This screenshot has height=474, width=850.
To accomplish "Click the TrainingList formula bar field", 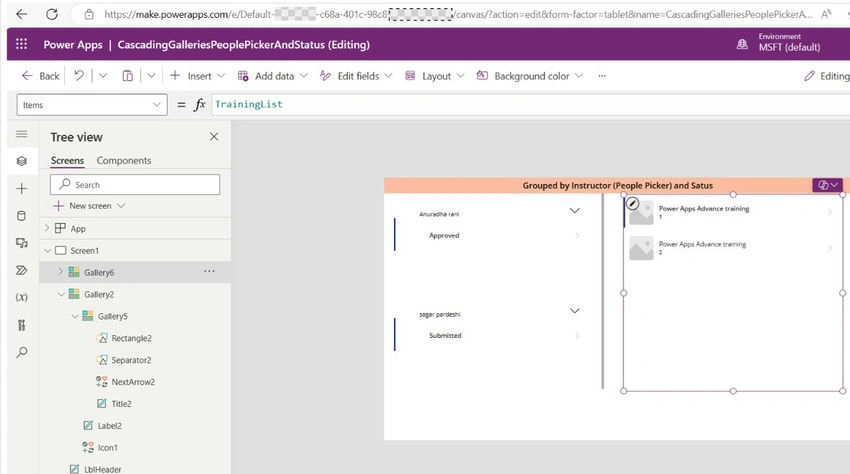I will click(x=531, y=104).
